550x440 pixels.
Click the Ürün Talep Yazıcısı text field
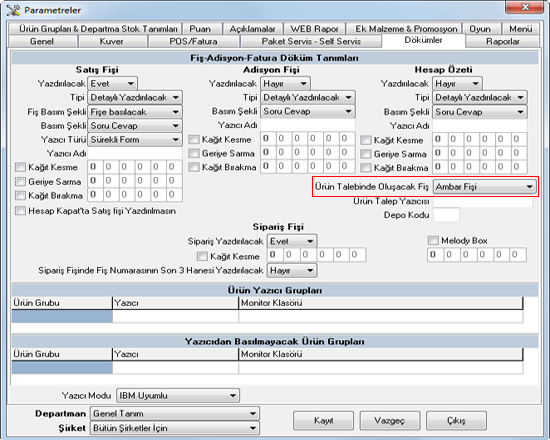coord(483,202)
